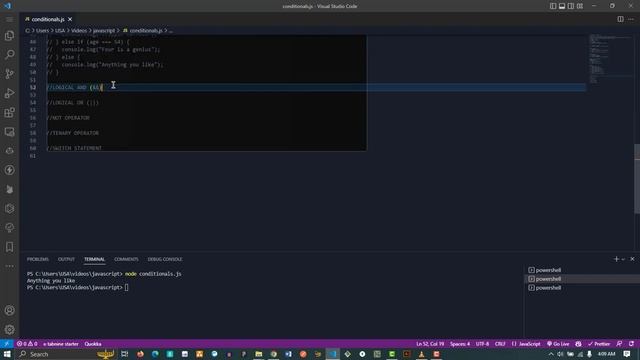640x360 pixels.
Task: Expand the javascript breadcrumb
Action: tap(104, 31)
